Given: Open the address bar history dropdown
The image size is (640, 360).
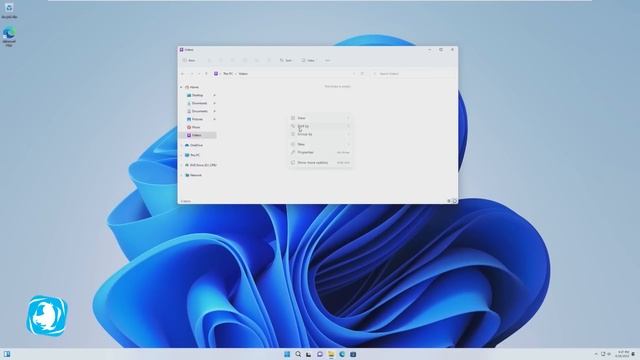Looking at the screenshot, I should tap(354, 74).
